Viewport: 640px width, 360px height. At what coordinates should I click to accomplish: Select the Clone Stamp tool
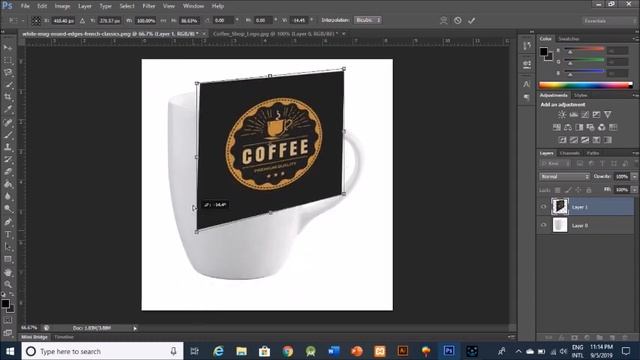8,147
